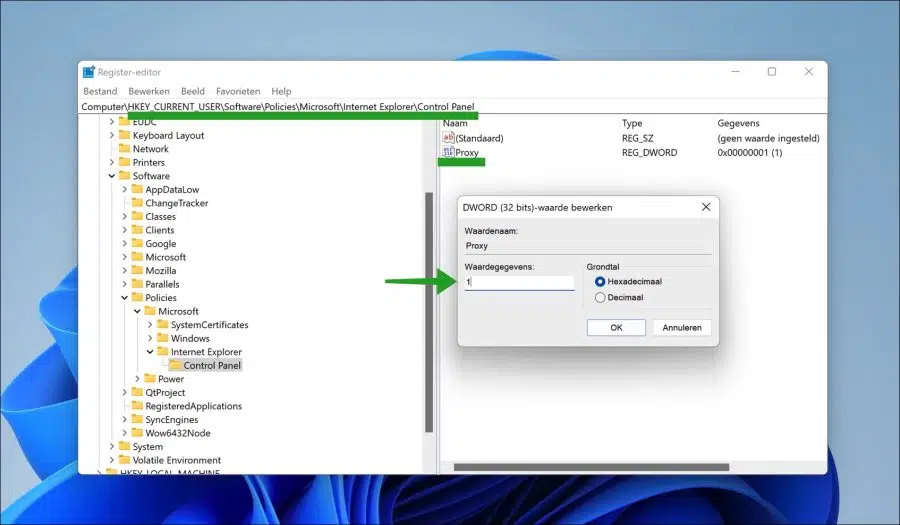Click the SystemCertificates folder icon

(162, 324)
